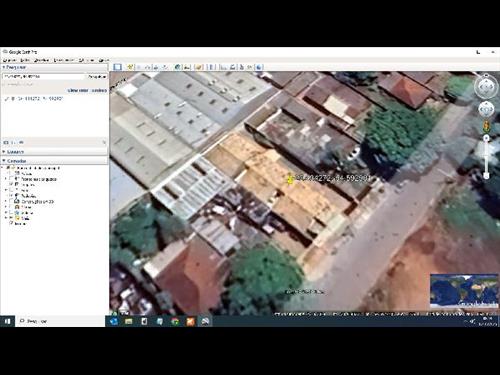Open the Arquivo menu
500x375 pixels.
click(10, 60)
